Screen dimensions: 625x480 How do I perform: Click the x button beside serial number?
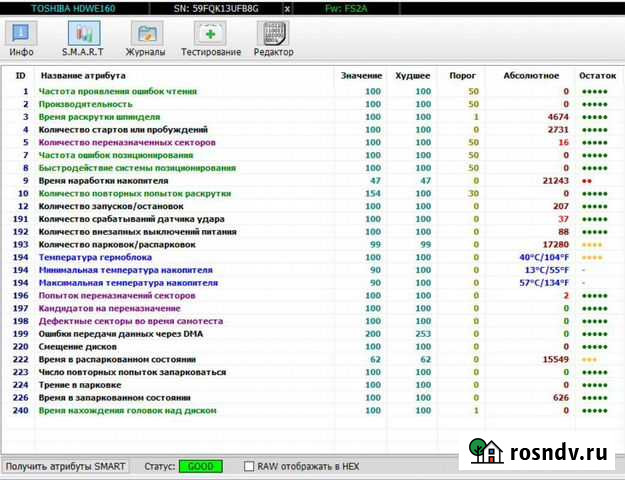click(288, 7)
